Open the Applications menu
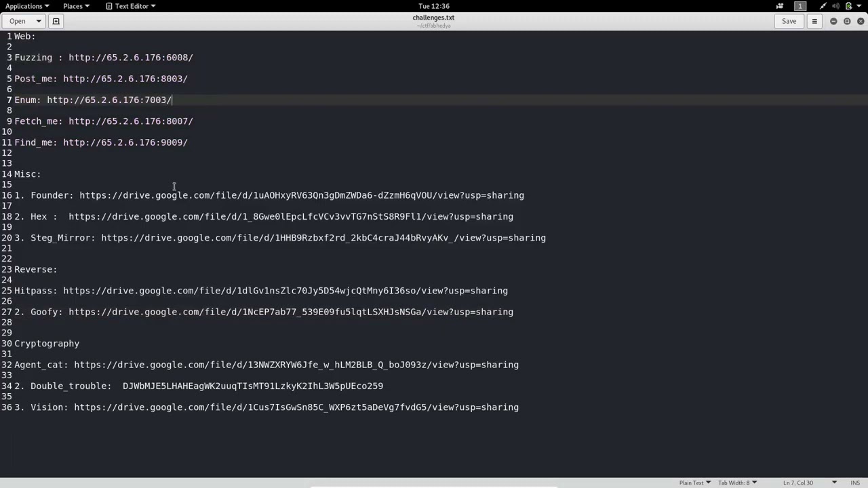This screenshot has width=868, height=488. point(27,6)
